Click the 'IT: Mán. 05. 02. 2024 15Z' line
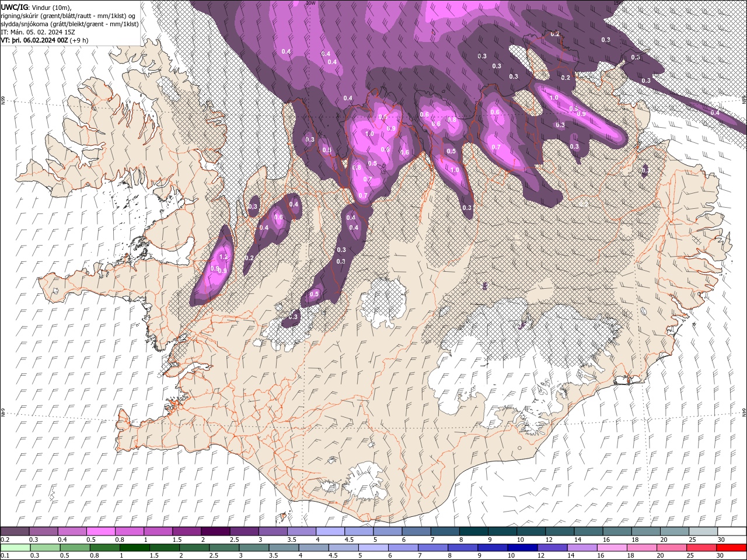 click(x=38, y=32)
